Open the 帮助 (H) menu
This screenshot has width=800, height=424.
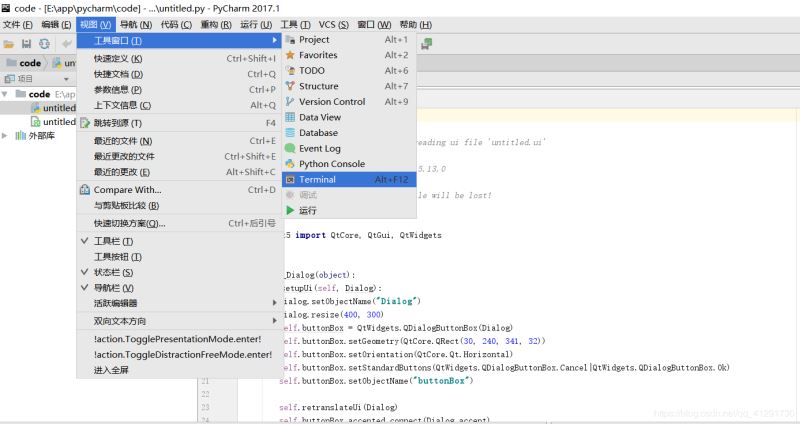pyautogui.click(x=416, y=24)
